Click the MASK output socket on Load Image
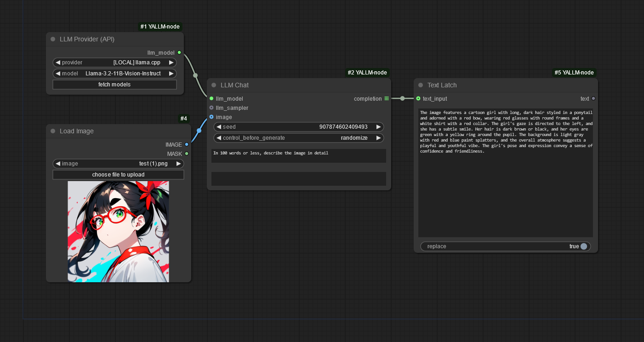Screen dimensions: 644x342 tap(187, 154)
